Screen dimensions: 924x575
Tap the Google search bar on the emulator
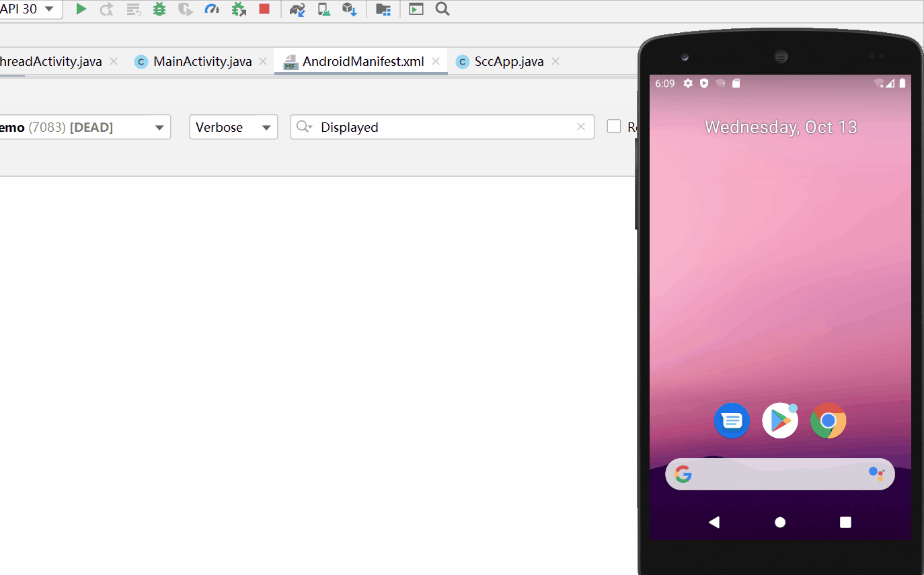[x=780, y=474]
